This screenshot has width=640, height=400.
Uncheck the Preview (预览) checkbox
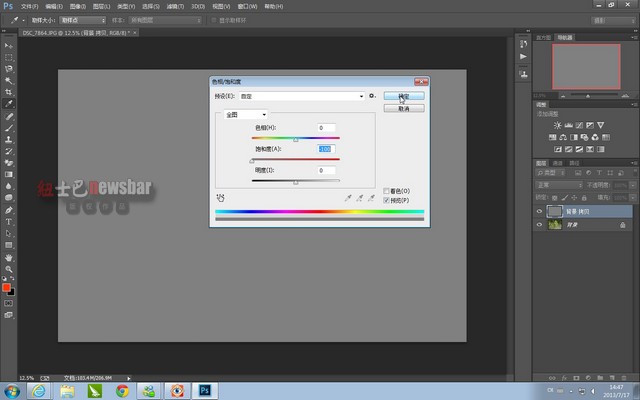coord(387,200)
